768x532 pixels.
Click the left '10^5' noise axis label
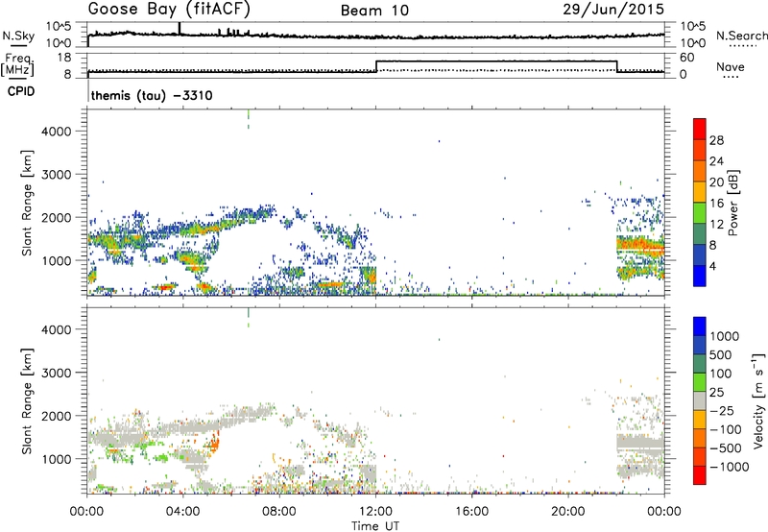tap(59, 27)
